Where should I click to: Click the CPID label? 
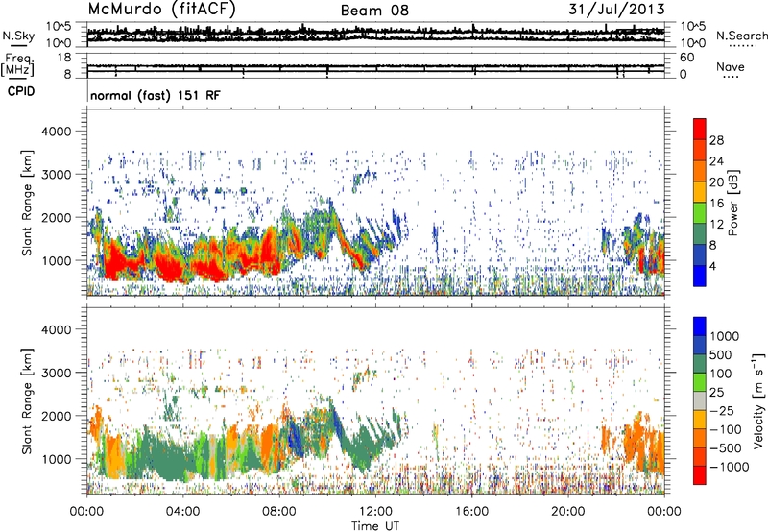[21, 91]
